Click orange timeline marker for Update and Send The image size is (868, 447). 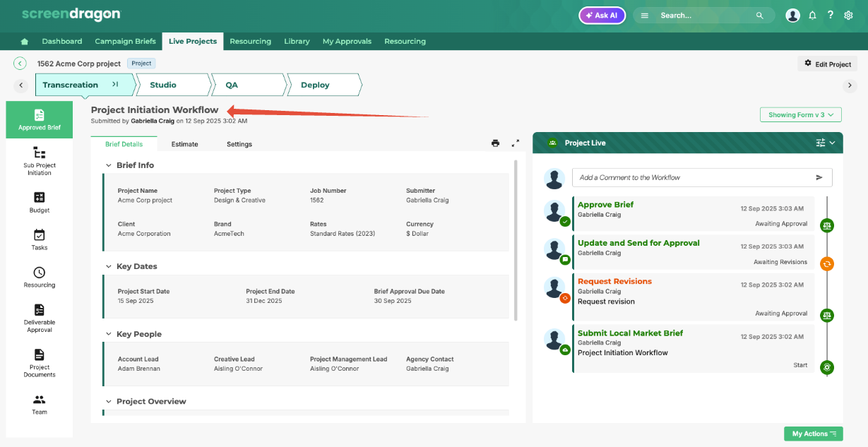827,263
